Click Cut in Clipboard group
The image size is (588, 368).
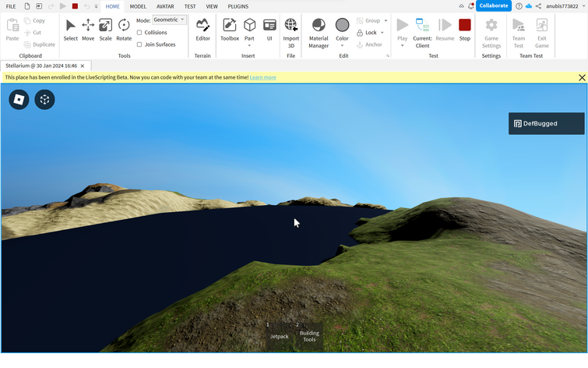pyautogui.click(x=33, y=33)
